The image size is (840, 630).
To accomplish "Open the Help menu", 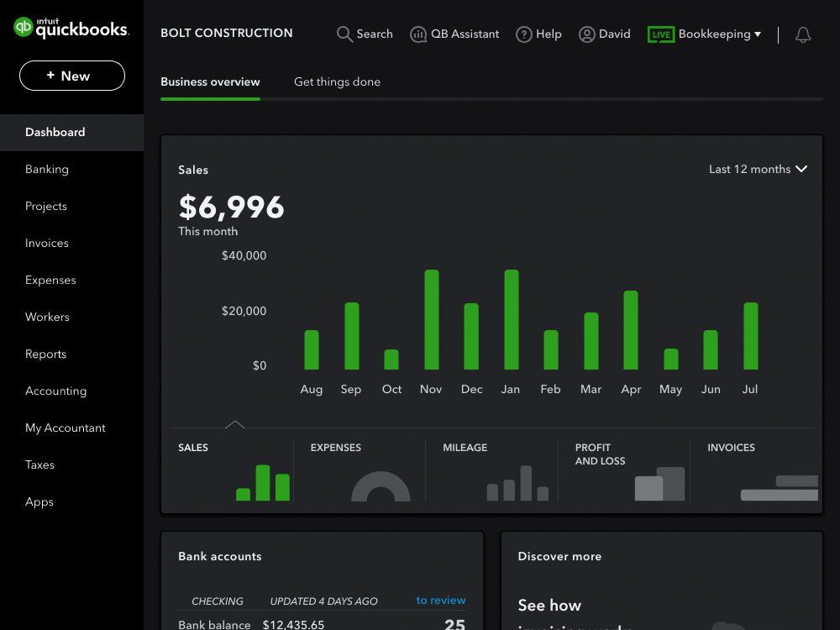I will pos(538,34).
